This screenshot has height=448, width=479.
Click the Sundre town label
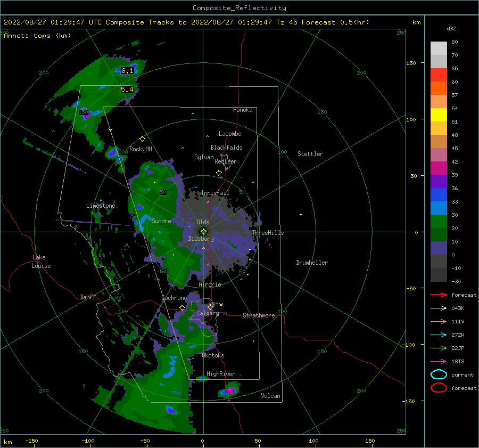pos(161,221)
